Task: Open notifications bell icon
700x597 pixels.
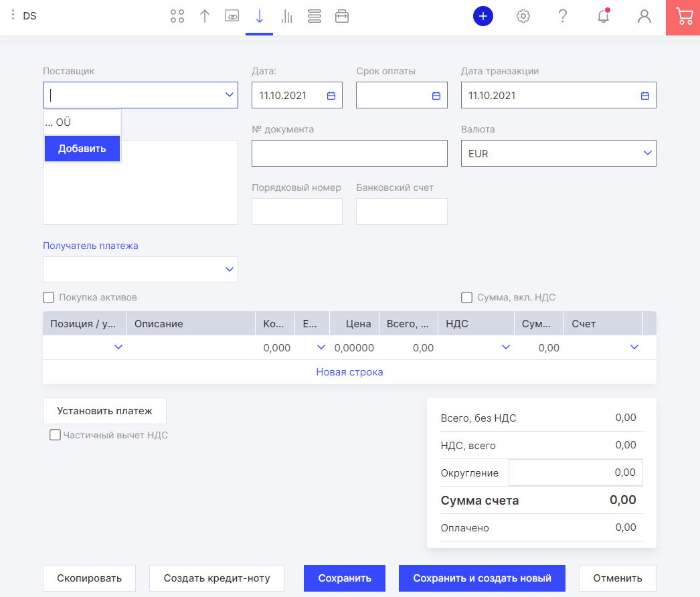Action: 604,17
